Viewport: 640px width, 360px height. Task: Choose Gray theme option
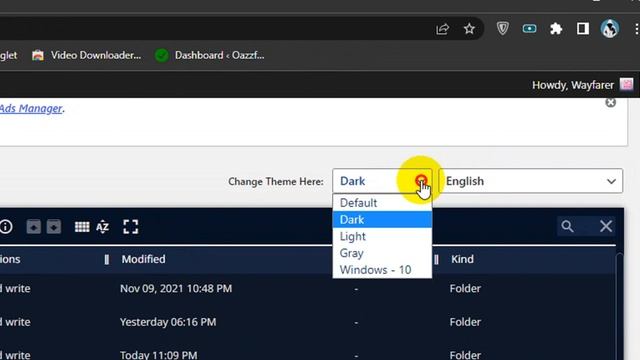pos(382,253)
